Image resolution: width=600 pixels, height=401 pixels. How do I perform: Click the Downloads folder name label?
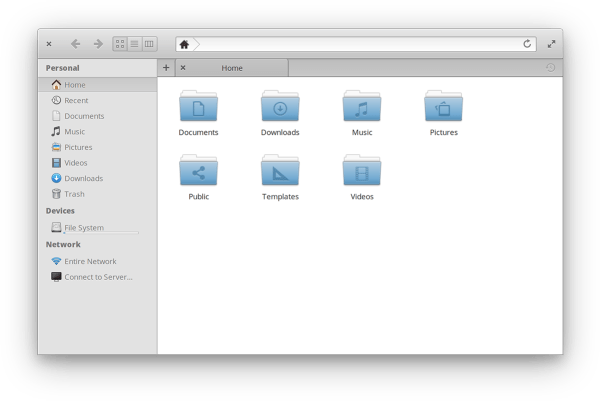point(280,132)
